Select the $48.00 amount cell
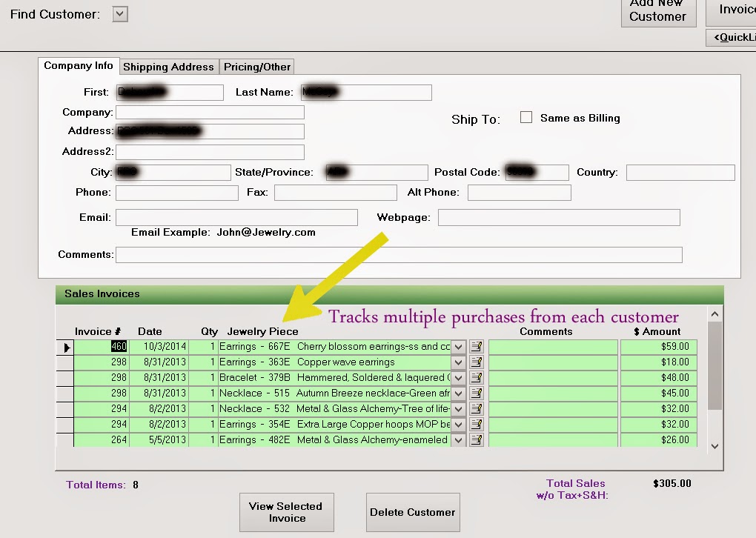756x538 pixels. (x=659, y=377)
